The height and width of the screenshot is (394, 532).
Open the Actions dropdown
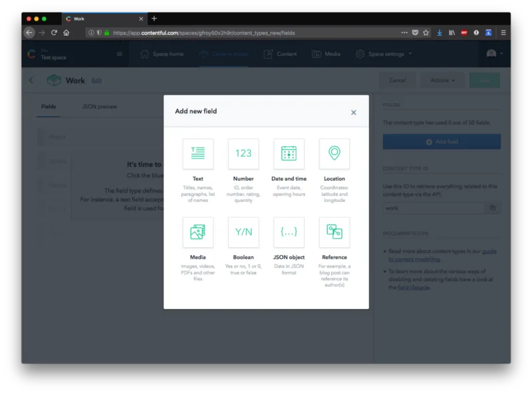pyautogui.click(x=442, y=80)
